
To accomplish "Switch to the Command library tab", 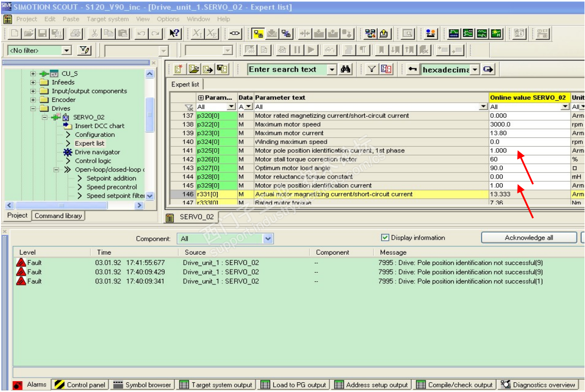I will point(58,216).
